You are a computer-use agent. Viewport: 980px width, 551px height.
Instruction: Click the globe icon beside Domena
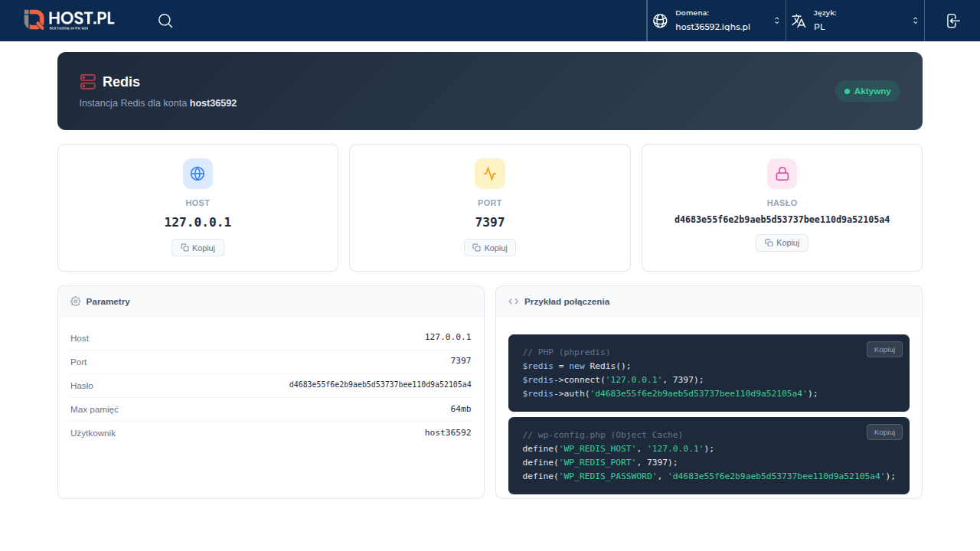tap(660, 21)
